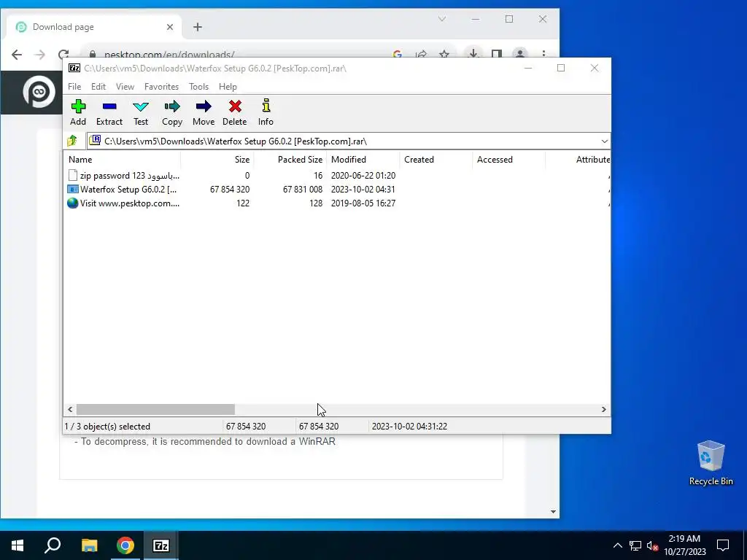Open the Favorites menu
Screen dimensions: 747x560
(161, 87)
